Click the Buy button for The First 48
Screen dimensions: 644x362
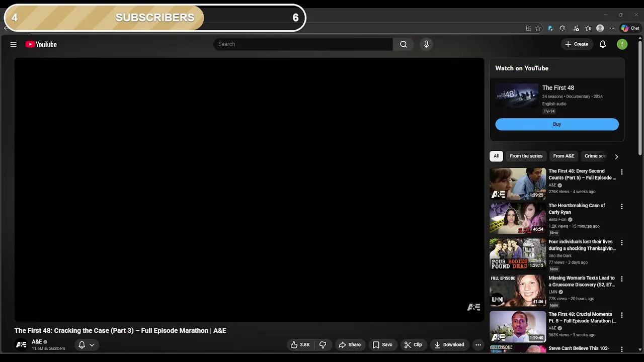(x=557, y=124)
